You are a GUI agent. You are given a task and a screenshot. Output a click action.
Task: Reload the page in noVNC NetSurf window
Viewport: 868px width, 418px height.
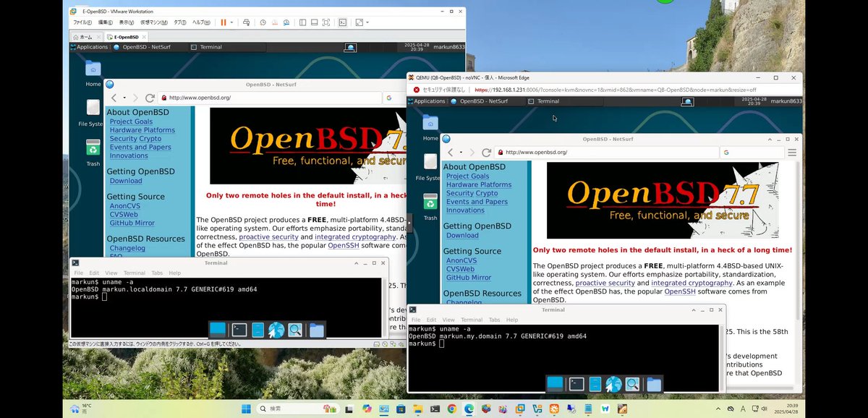click(x=486, y=153)
